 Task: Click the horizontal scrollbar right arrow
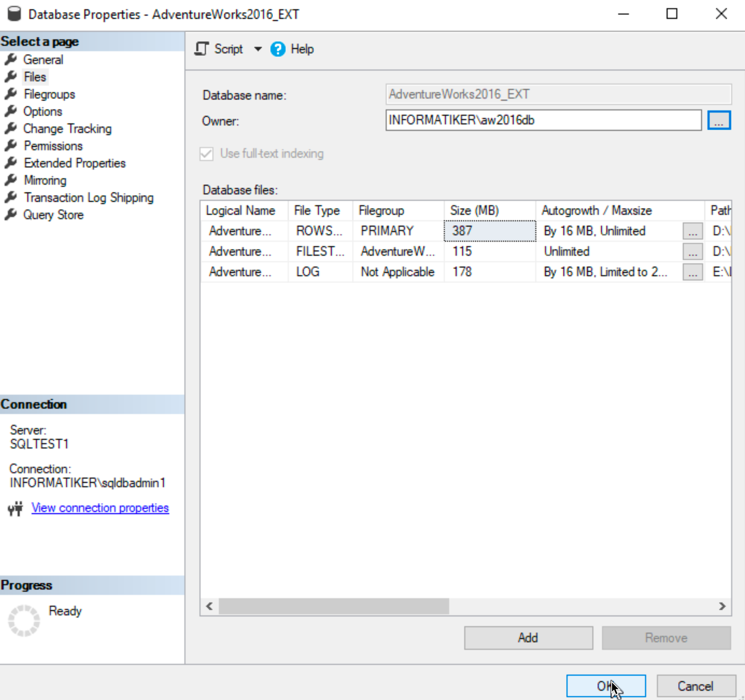pos(722,606)
